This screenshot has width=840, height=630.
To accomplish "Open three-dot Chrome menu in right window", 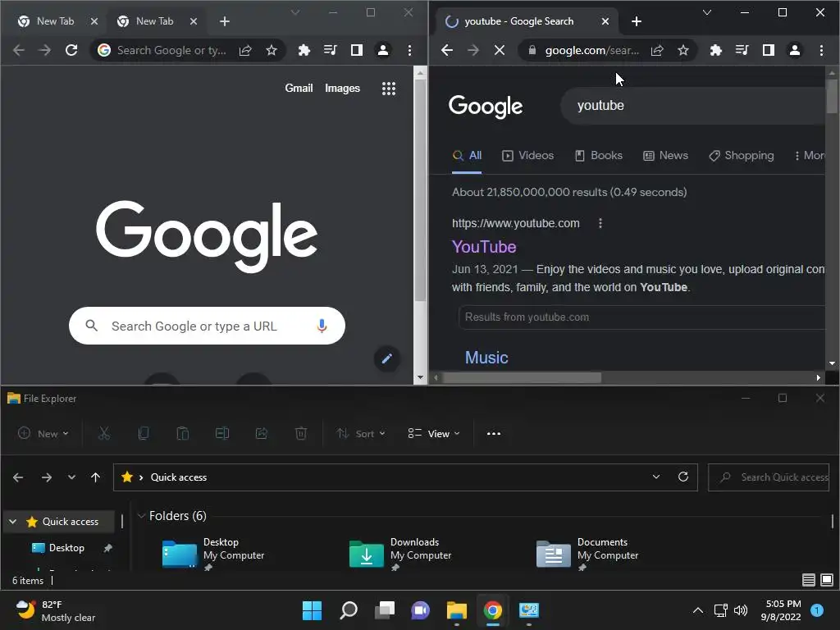I will (x=821, y=50).
